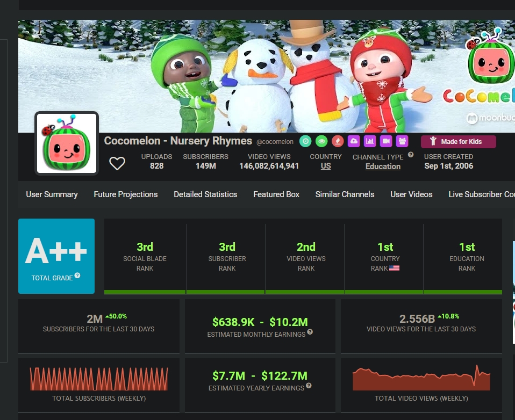
Task: Click the US flag in Country Rank
Action: click(x=394, y=268)
